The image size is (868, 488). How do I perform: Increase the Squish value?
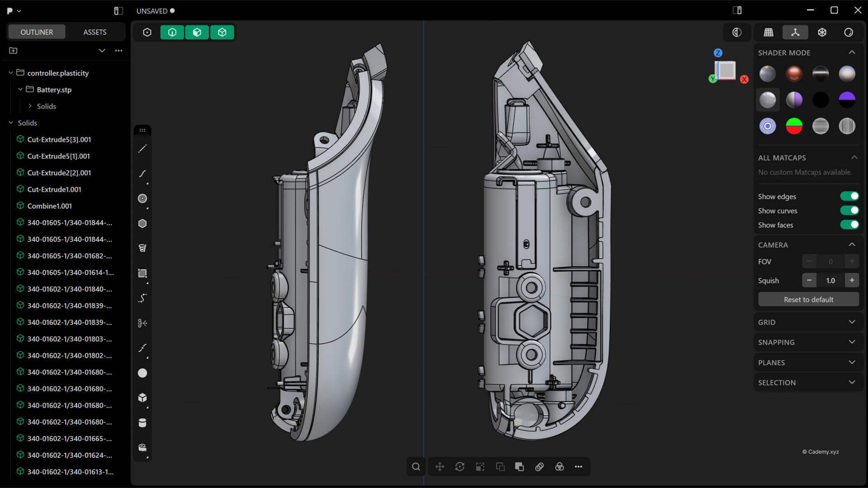(x=852, y=280)
